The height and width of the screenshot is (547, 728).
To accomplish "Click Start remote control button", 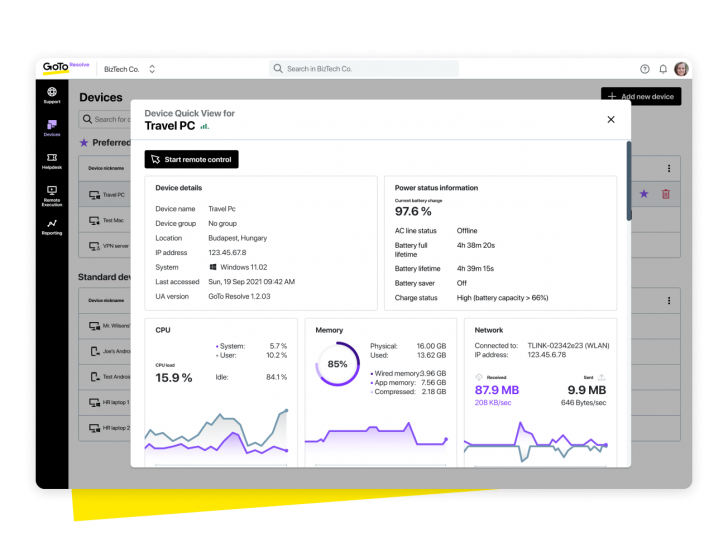I will coord(191,159).
